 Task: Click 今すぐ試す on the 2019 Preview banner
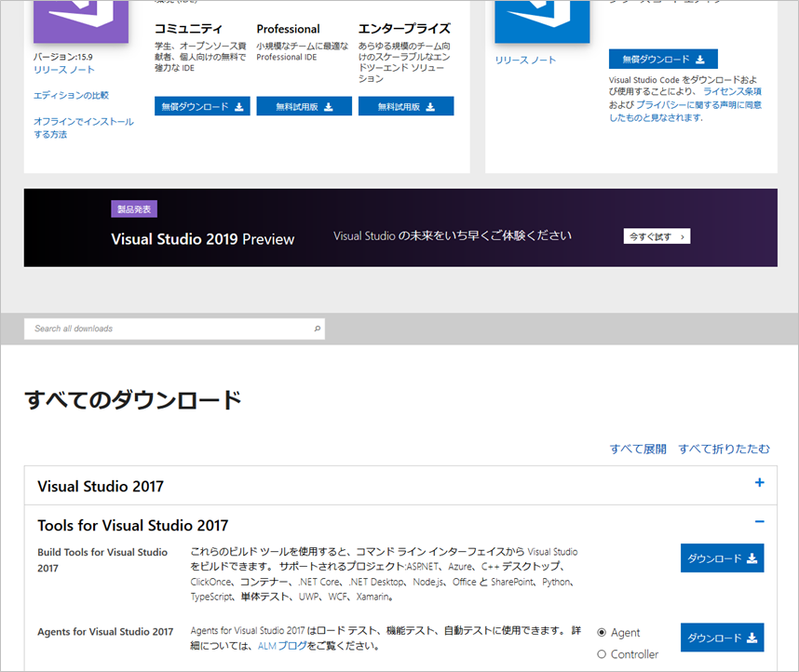point(657,235)
